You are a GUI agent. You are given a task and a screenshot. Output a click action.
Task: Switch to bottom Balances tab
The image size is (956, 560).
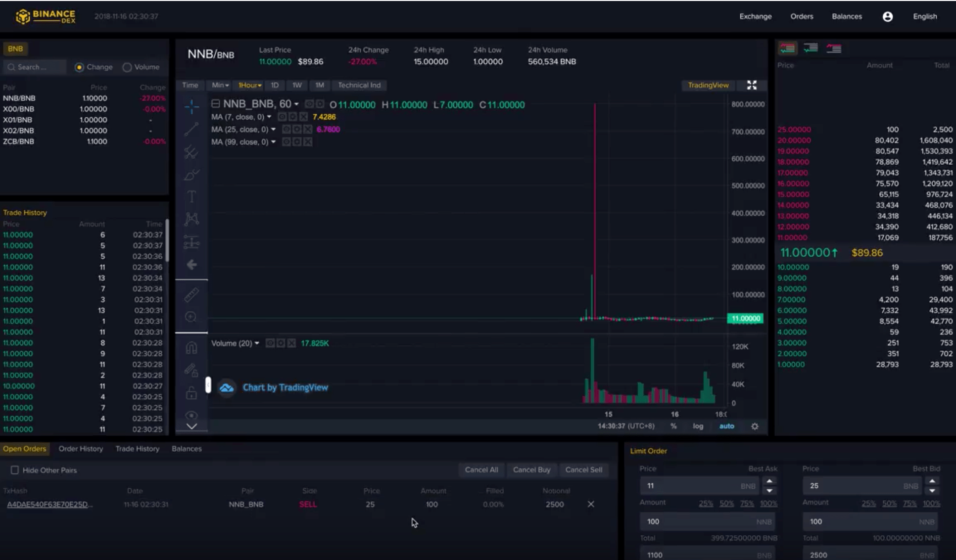(187, 449)
